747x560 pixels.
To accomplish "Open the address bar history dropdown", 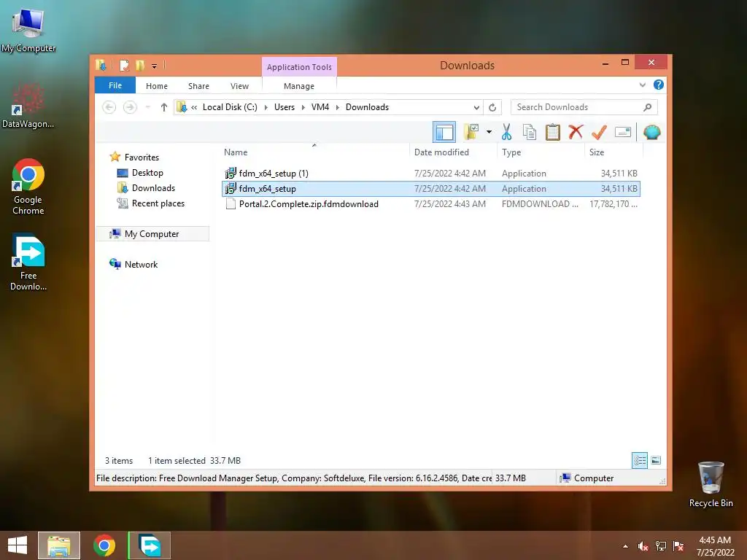I will click(476, 108).
